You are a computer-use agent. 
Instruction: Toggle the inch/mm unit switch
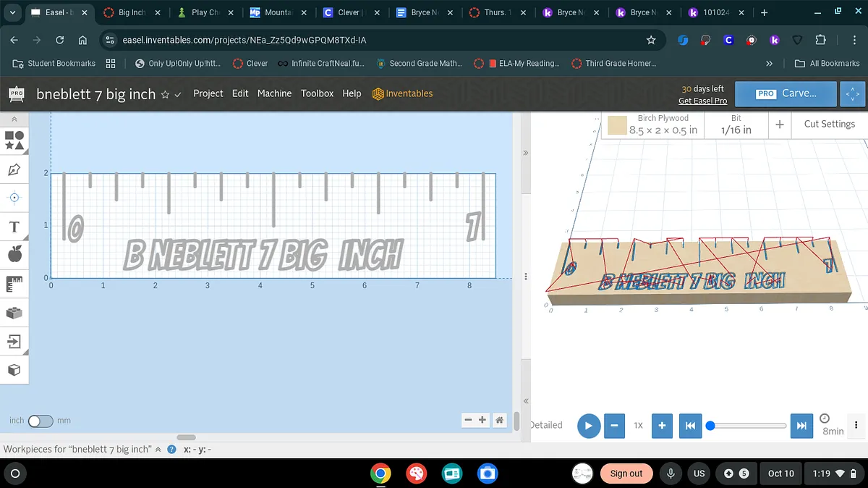[40, 421]
